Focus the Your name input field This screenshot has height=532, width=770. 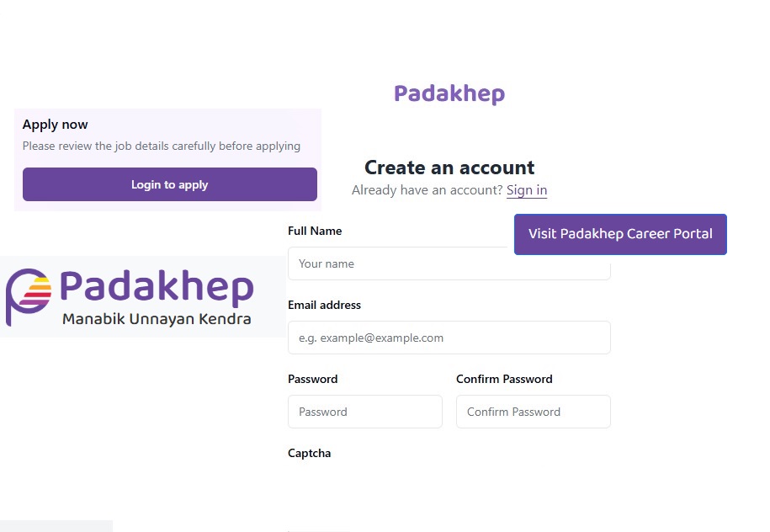[x=449, y=263]
